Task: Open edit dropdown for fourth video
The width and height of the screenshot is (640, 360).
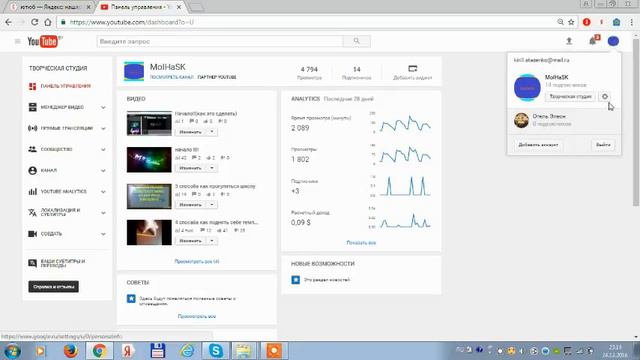Action: point(212,240)
